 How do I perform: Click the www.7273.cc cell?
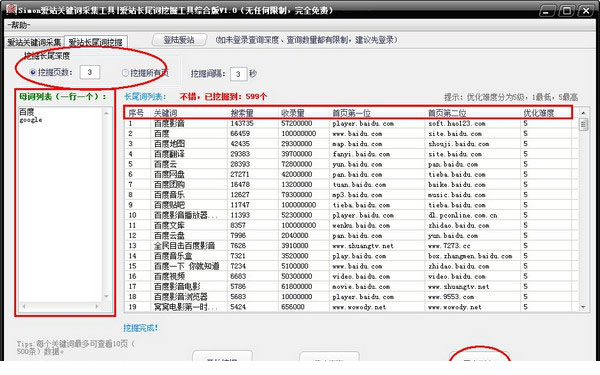[x=449, y=246]
